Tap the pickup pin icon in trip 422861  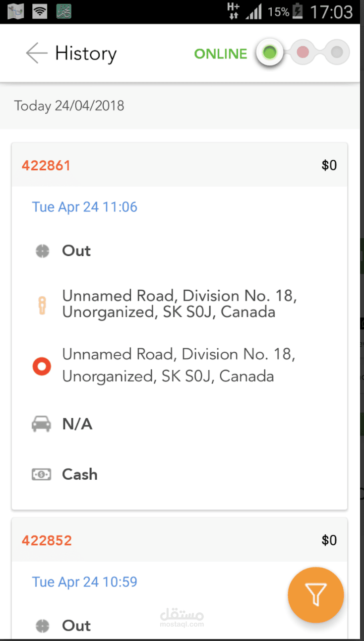(43, 305)
